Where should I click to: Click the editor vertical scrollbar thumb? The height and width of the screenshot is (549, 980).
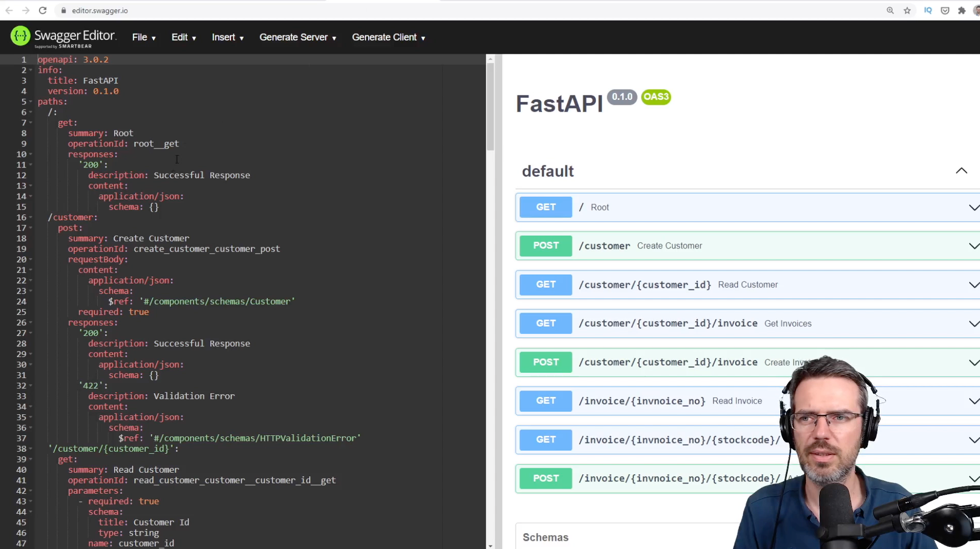491,107
